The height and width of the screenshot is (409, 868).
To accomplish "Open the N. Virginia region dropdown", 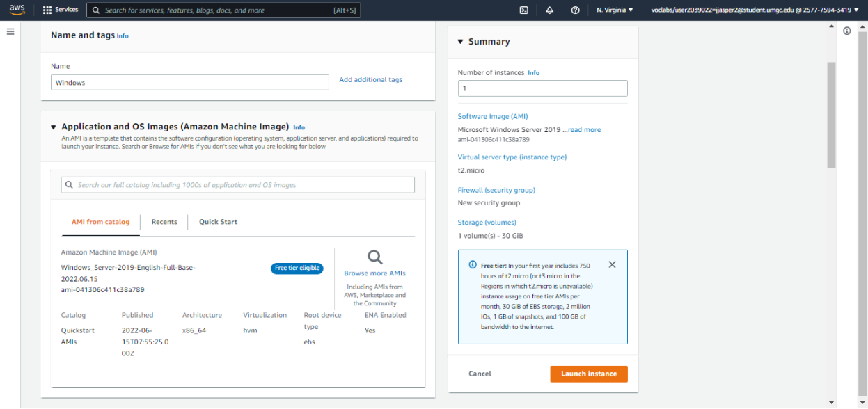I will coord(615,10).
